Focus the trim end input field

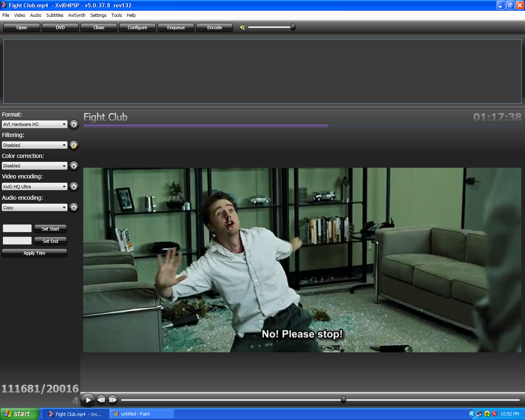coord(17,241)
